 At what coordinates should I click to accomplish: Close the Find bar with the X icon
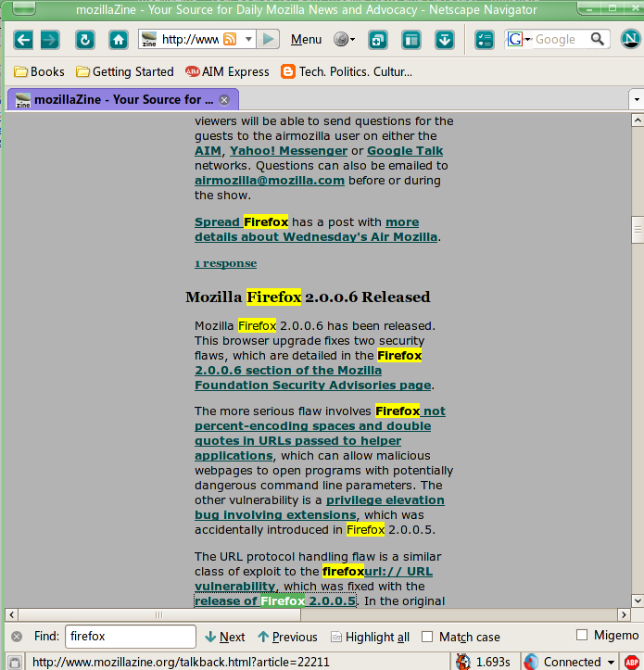(17, 637)
